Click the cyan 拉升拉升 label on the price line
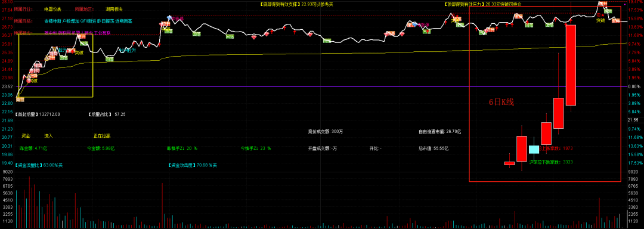Viewport: 644px width, 229px height. pos(128,51)
